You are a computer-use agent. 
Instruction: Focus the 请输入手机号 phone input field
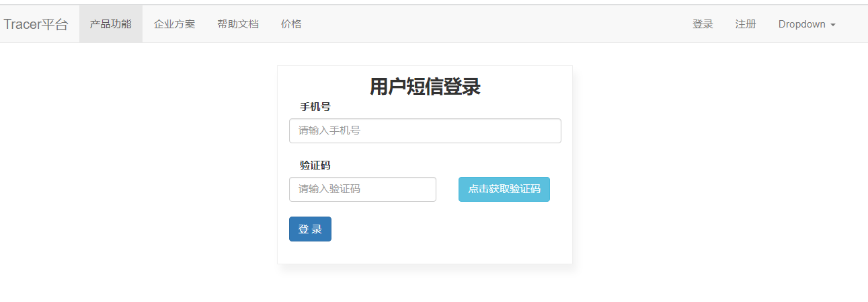pos(425,130)
